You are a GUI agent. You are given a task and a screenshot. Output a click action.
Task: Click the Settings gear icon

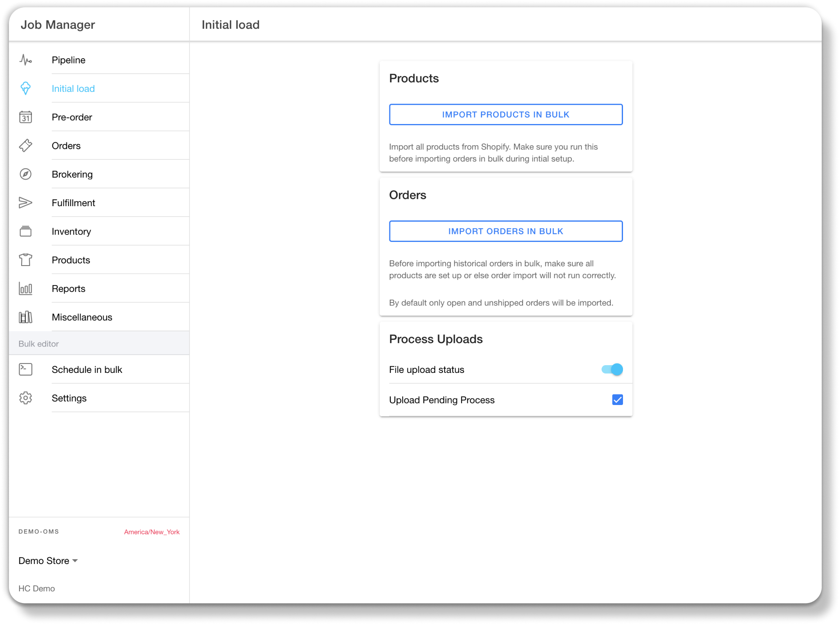click(26, 398)
